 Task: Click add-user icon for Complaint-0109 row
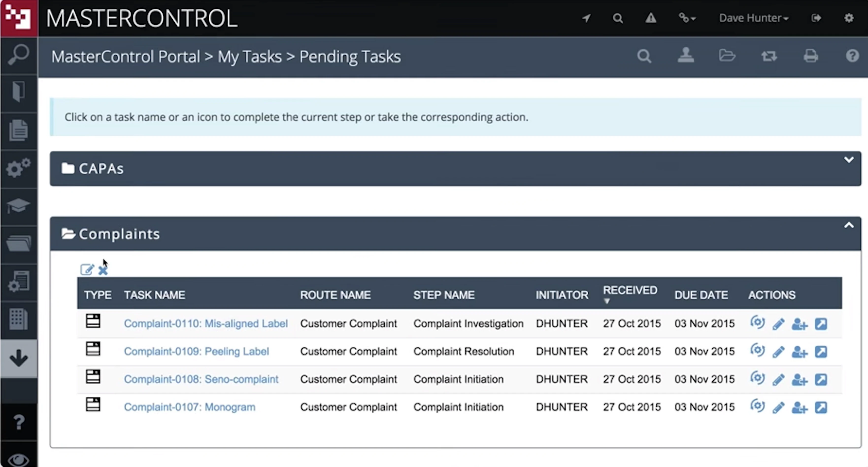[x=799, y=352]
